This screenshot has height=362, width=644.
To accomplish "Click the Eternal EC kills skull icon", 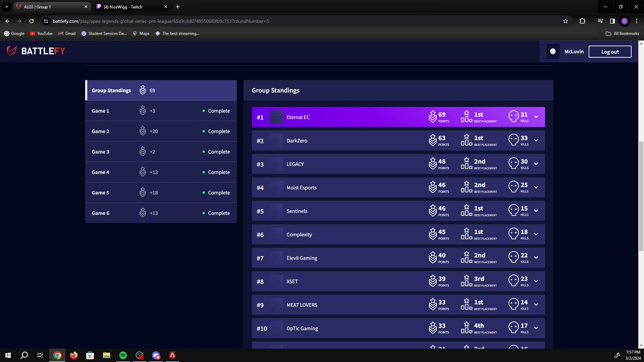I will coord(513,116).
